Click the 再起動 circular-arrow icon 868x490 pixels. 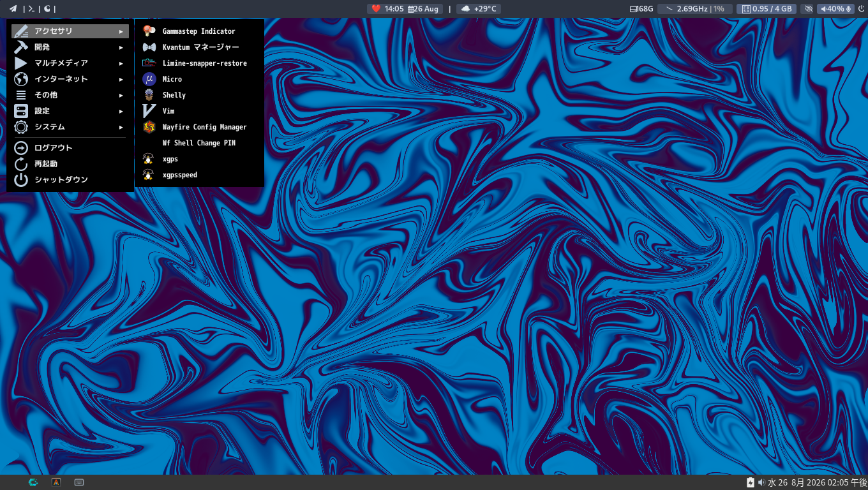click(21, 164)
